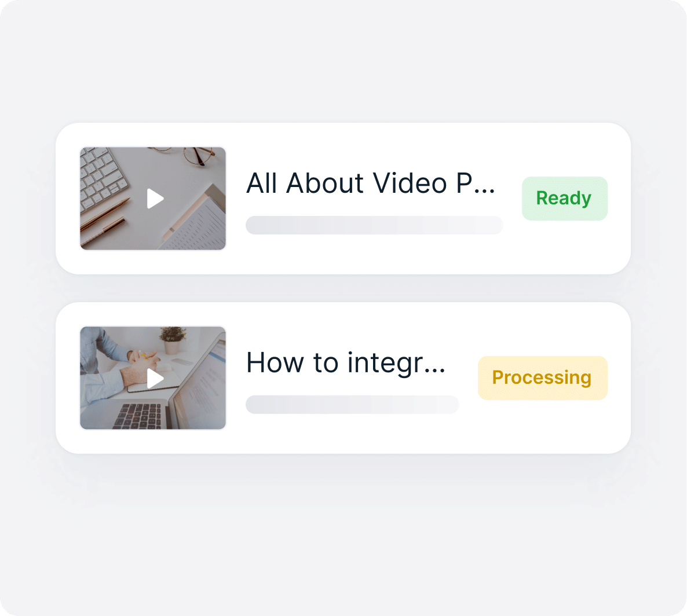Click the gray bar under All About Video
Image resolution: width=687 pixels, height=616 pixels.
pos(374,225)
